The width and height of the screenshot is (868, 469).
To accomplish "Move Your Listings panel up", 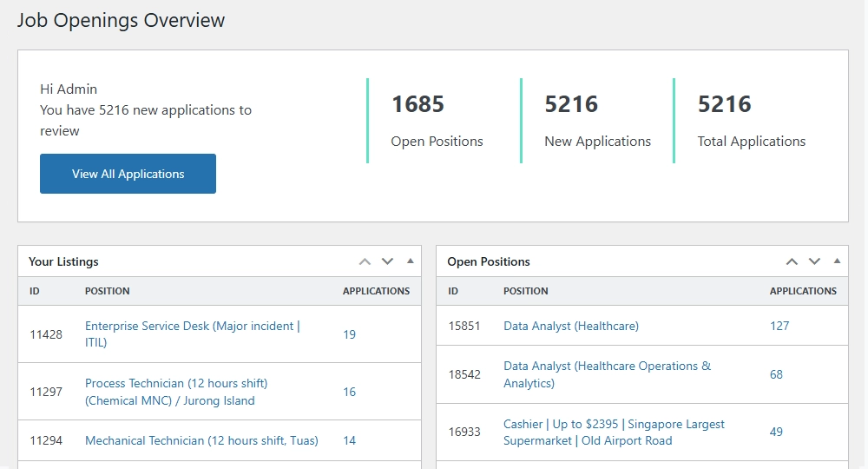I will coord(365,261).
